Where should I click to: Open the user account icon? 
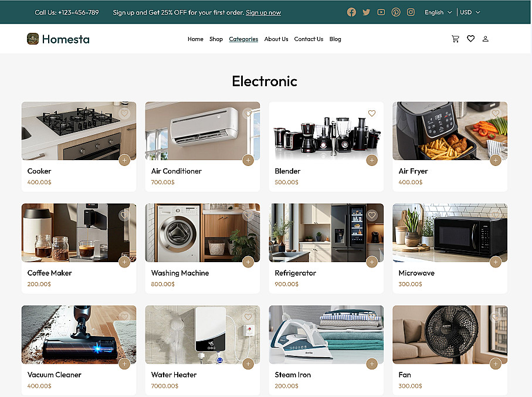coord(486,39)
